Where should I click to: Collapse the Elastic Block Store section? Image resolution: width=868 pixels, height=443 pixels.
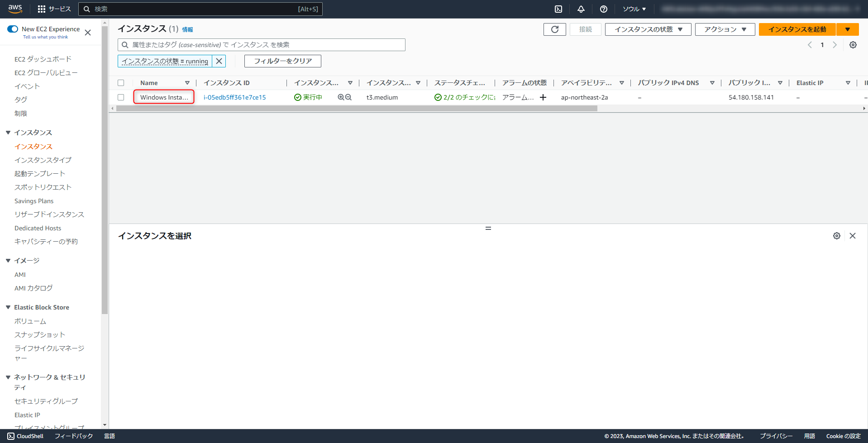tap(8, 307)
